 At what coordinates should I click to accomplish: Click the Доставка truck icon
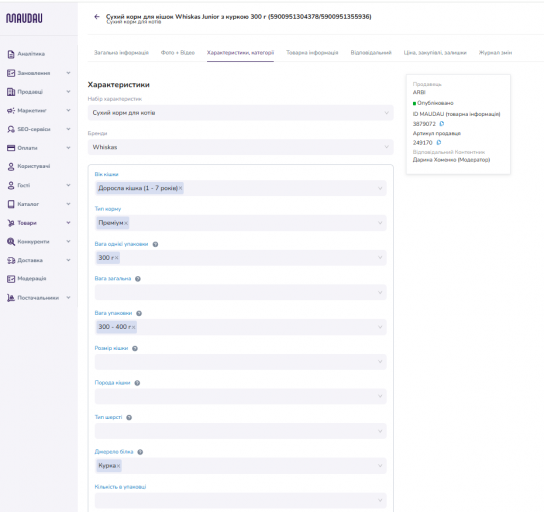click(x=11, y=261)
